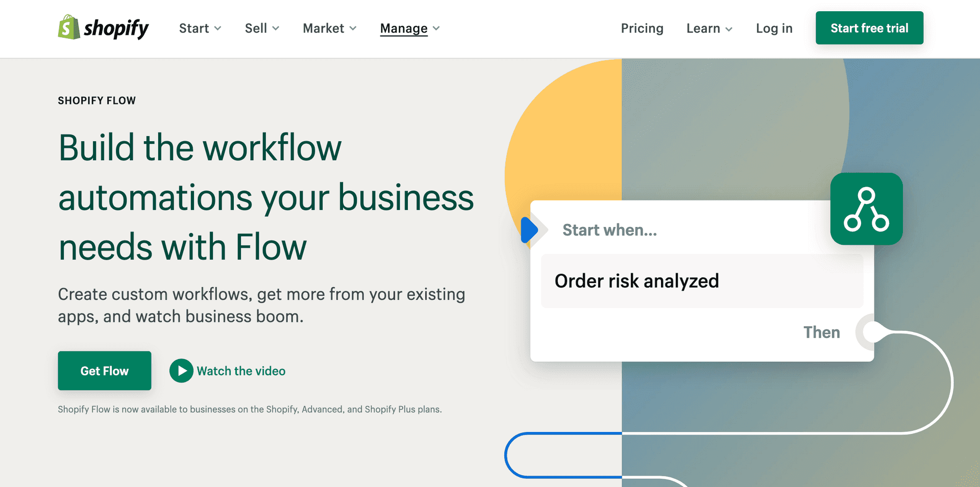Play video using the green play icon
The width and height of the screenshot is (980, 487).
pyautogui.click(x=181, y=371)
